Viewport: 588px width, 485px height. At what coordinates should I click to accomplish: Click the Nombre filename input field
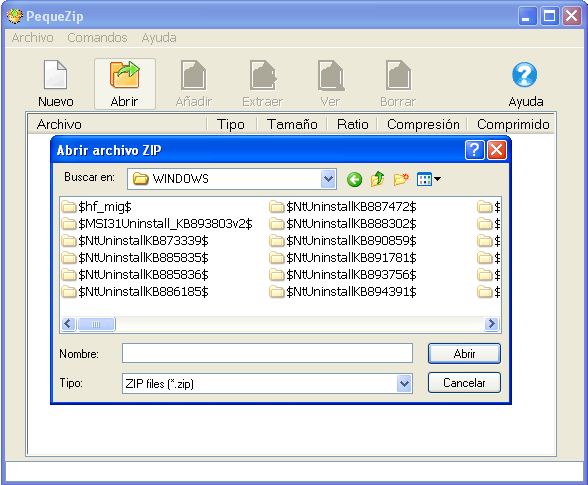267,353
